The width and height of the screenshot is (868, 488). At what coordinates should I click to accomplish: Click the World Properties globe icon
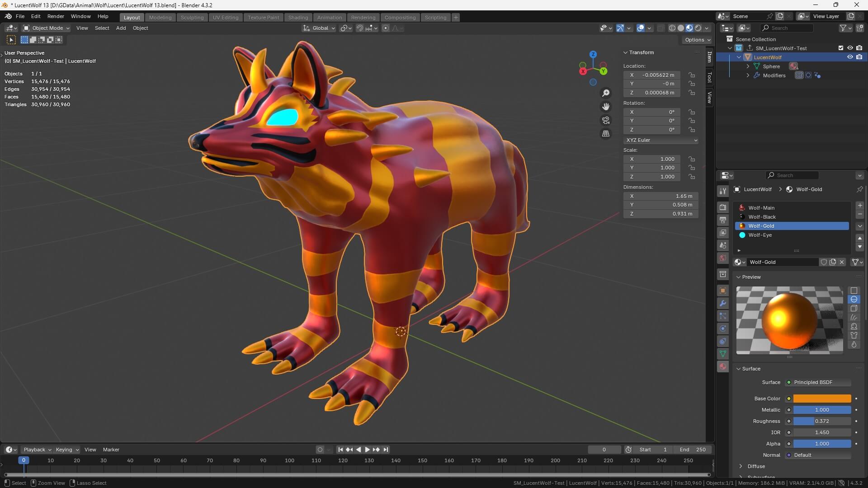coord(723,258)
